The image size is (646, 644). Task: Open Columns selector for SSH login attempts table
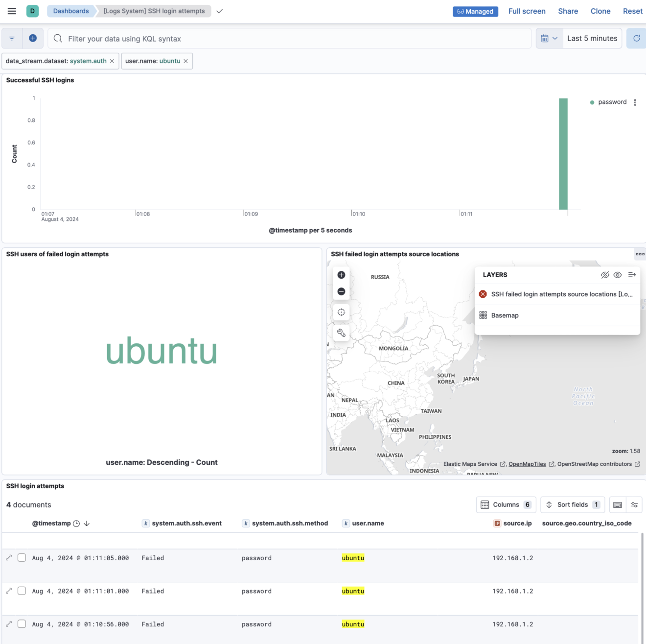506,504
